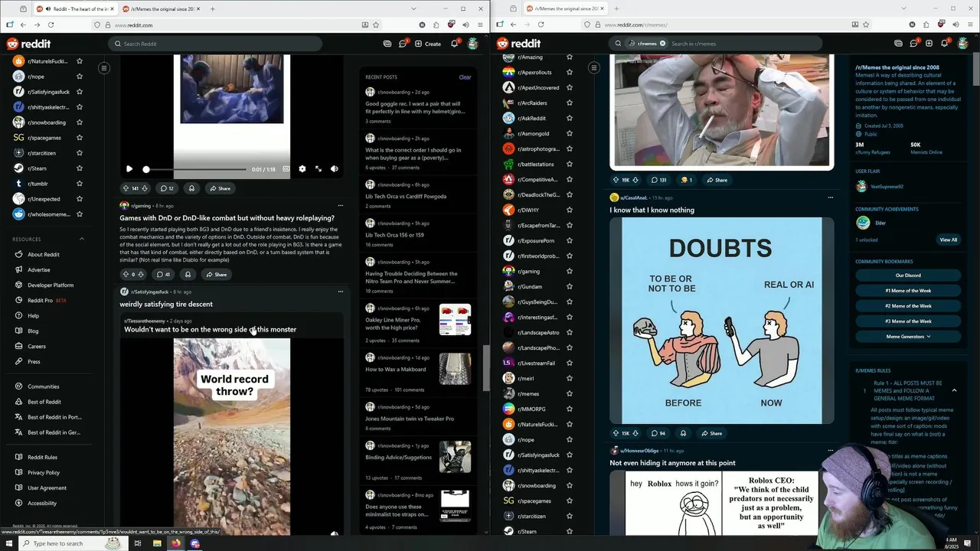This screenshot has width=980, height=551.
Task: Open notifications bell in left window
Action: click(455, 44)
